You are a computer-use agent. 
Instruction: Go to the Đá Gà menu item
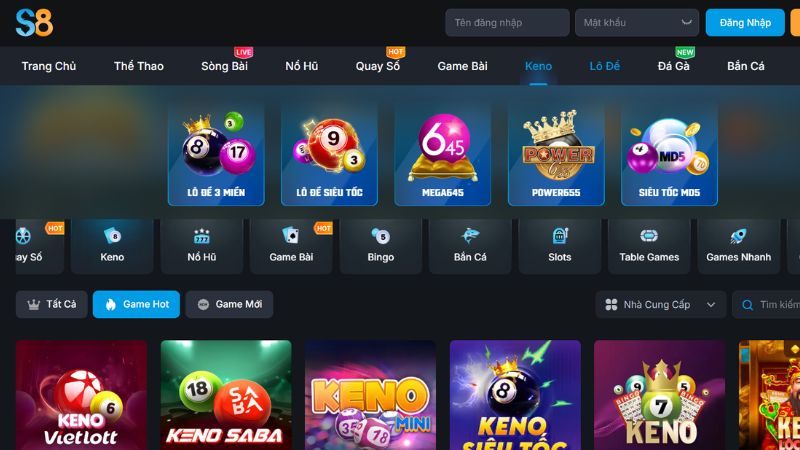pos(673,66)
